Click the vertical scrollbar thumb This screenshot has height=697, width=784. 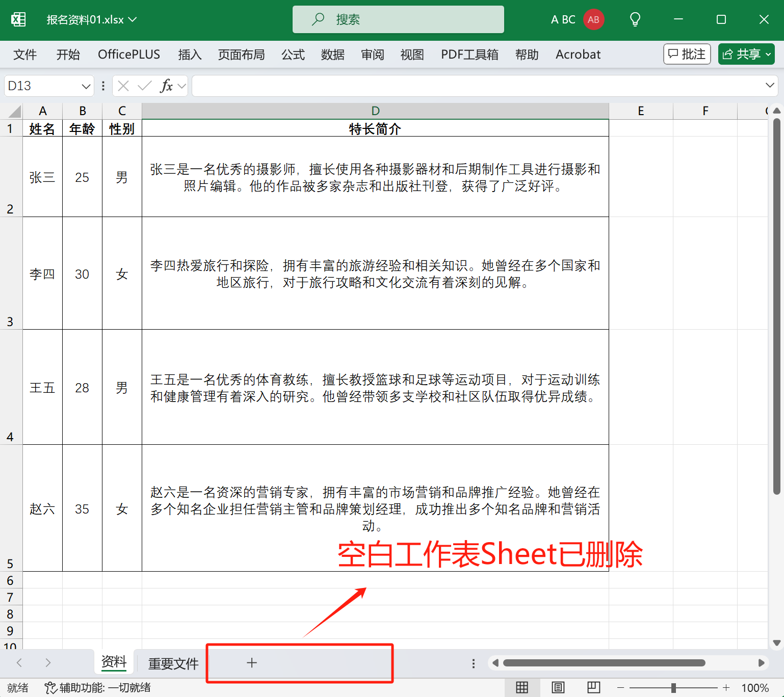pos(777,306)
